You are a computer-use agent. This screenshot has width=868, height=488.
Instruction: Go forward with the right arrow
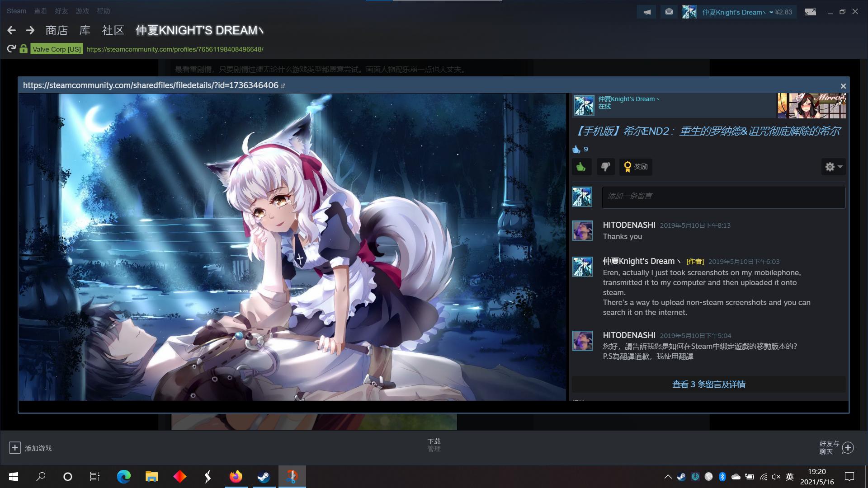[30, 30]
